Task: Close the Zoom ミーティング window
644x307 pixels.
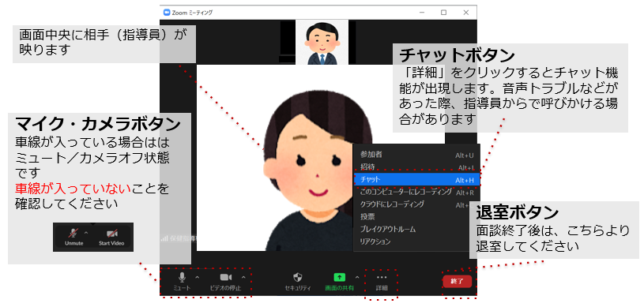Action: click(465, 13)
